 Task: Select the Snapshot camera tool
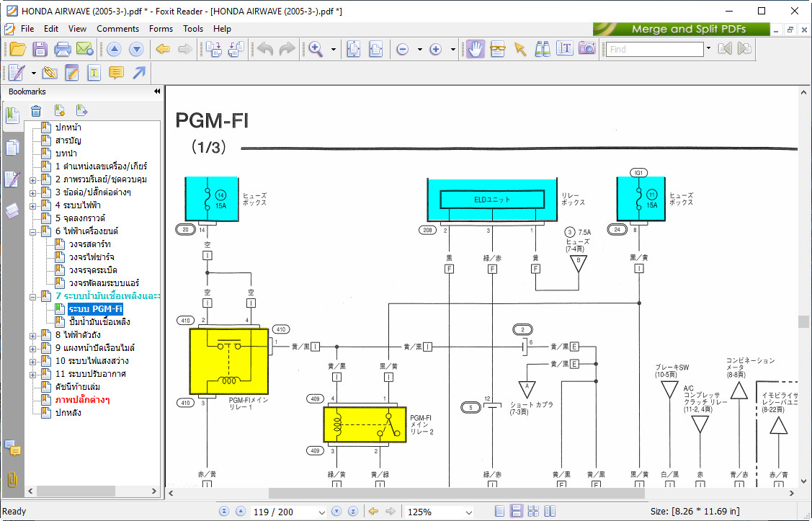pos(587,49)
